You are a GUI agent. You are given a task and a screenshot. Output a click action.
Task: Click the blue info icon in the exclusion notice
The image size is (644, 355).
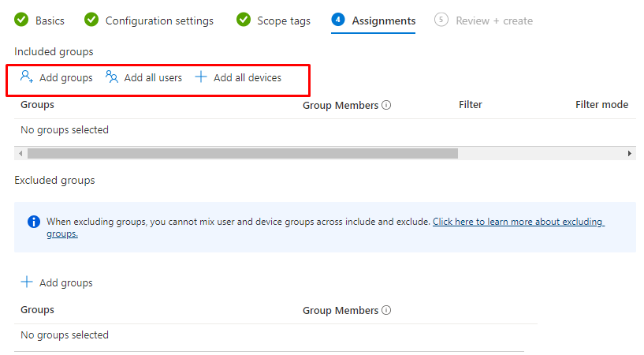pos(34,222)
